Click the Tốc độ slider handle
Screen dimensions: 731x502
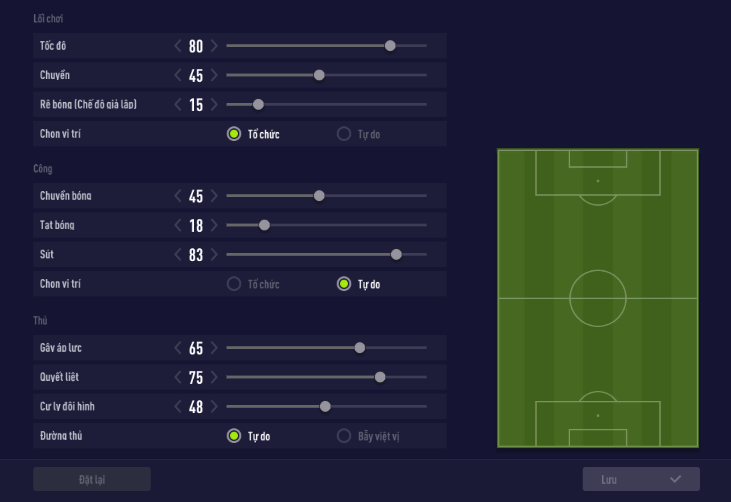[390, 45]
